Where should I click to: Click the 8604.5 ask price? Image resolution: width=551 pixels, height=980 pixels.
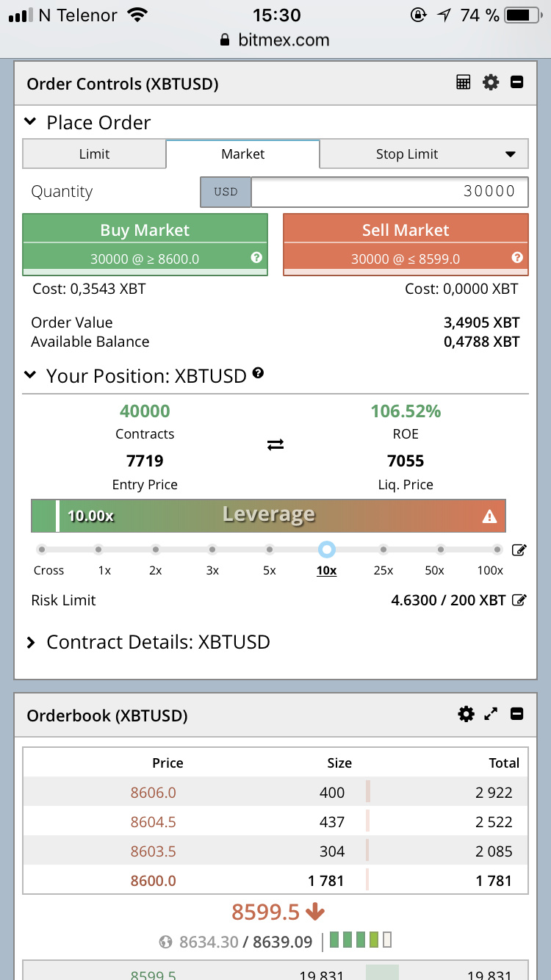(x=154, y=822)
